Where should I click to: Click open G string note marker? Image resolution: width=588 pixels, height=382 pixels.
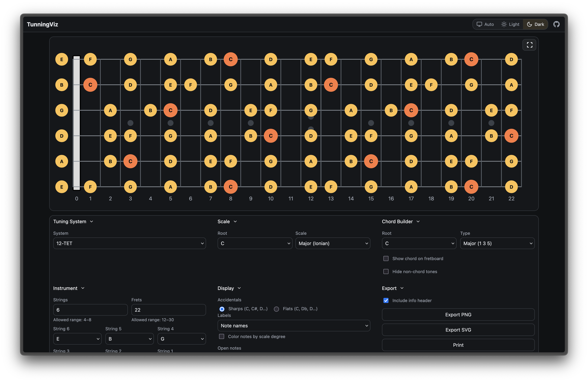[x=62, y=110]
